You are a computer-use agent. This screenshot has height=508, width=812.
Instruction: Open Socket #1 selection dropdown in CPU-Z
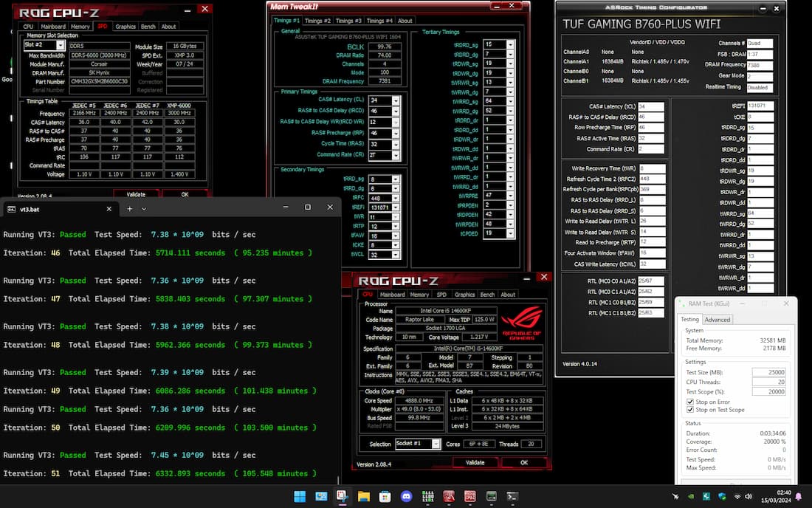tap(436, 444)
